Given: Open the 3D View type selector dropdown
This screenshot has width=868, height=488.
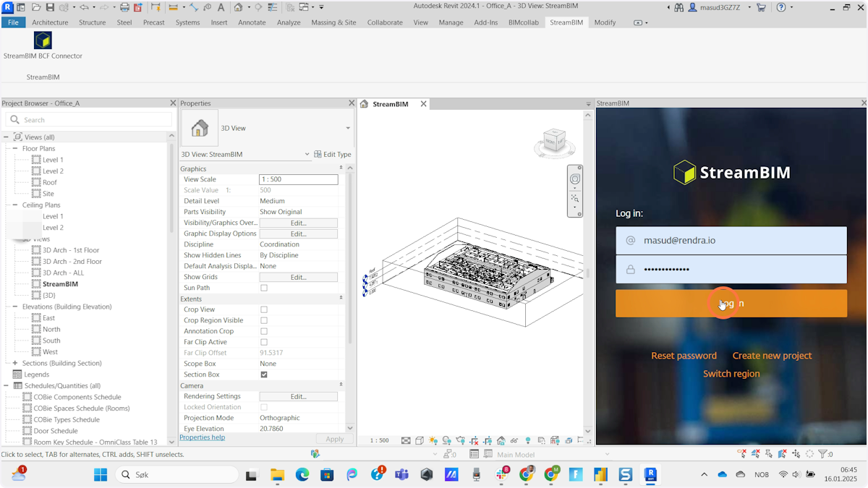Looking at the screenshot, I should coord(348,128).
